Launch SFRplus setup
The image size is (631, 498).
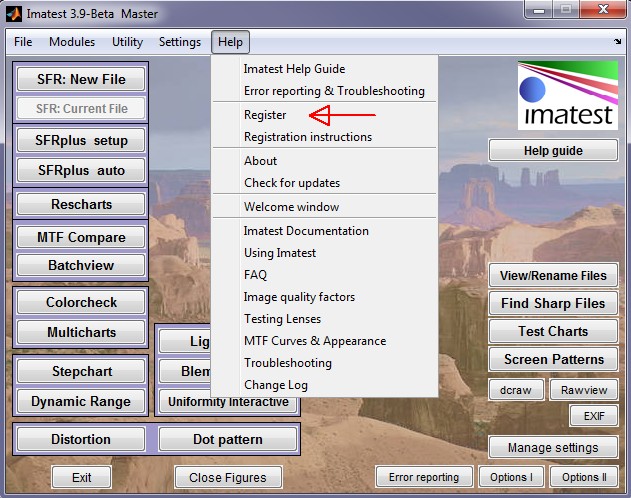pos(81,140)
